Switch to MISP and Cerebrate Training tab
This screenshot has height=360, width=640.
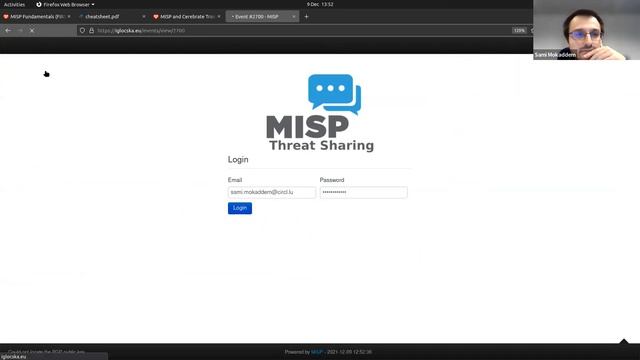coord(186,17)
